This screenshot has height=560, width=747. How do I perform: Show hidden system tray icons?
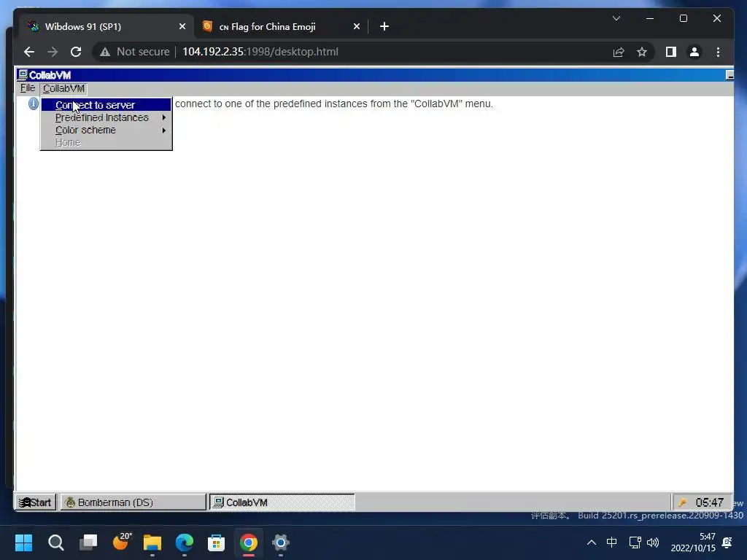(591, 542)
